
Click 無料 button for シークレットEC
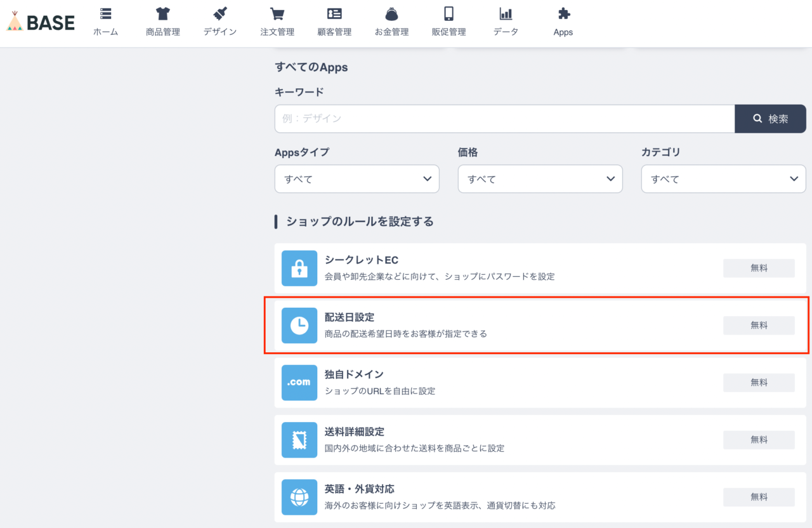pyautogui.click(x=759, y=268)
